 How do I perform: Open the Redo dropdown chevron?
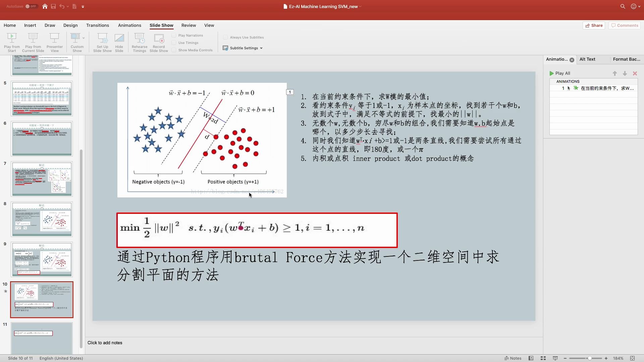[x=68, y=6]
